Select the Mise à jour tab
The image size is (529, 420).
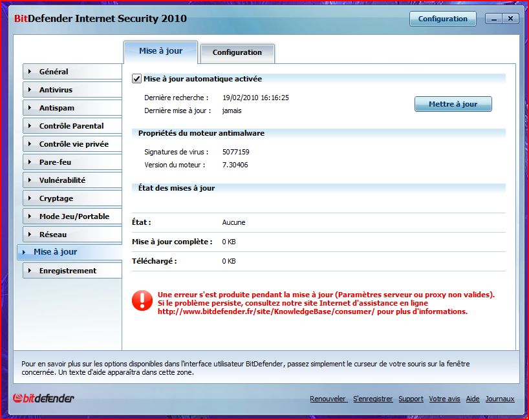click(x=160, y=51)
